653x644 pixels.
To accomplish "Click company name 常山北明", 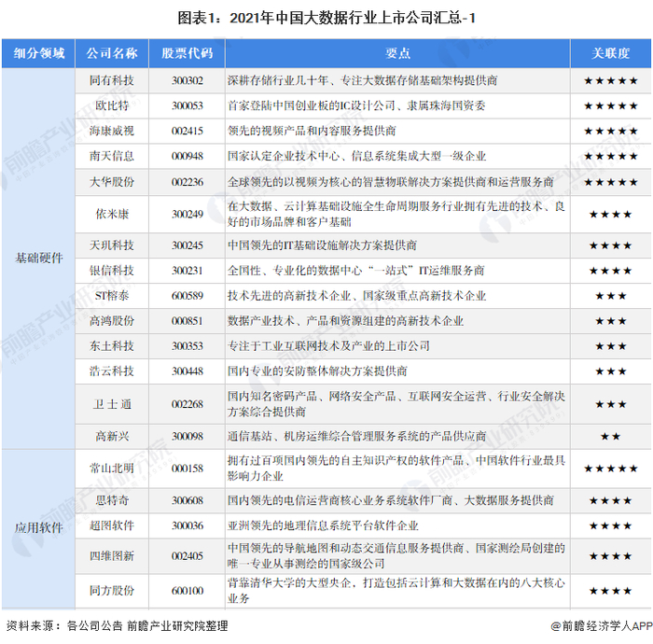I will click(x=112, y=469).
